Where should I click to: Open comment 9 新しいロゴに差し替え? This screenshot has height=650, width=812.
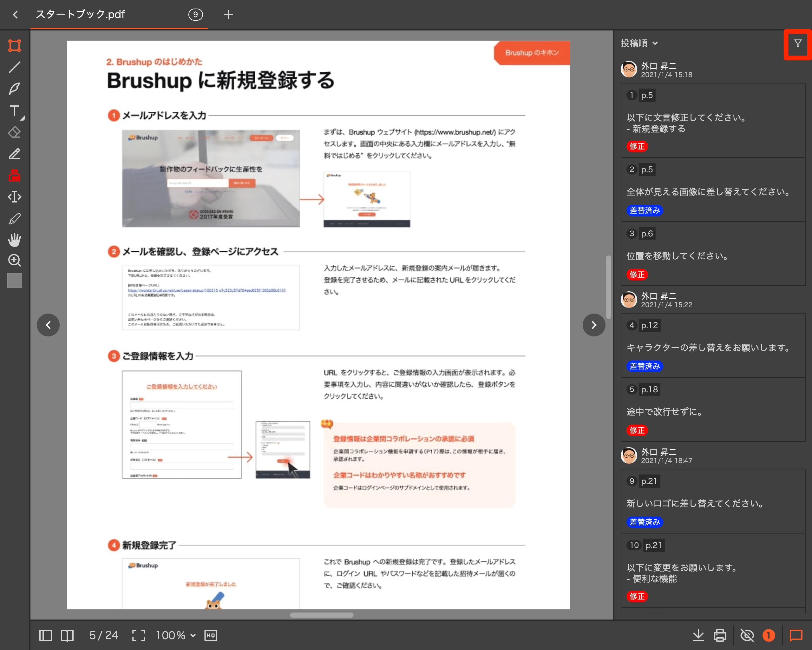click(x=713, y=501)
